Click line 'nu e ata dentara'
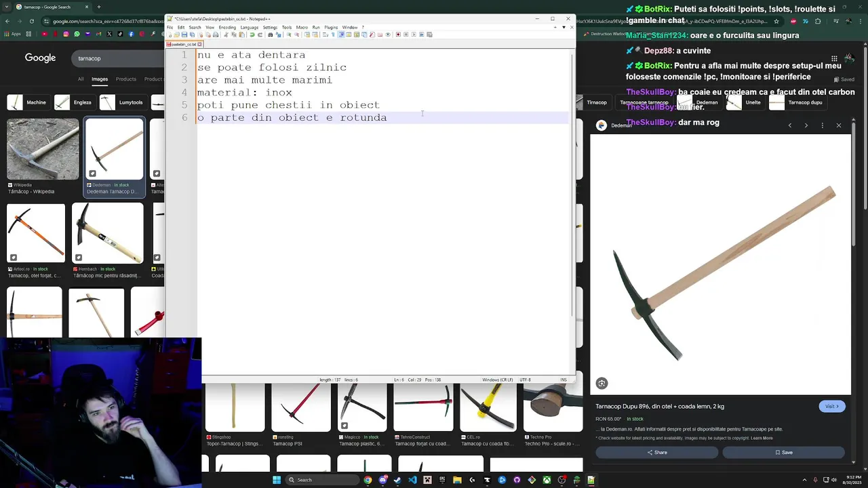868x488 pixels. click(x=251, y=55)
